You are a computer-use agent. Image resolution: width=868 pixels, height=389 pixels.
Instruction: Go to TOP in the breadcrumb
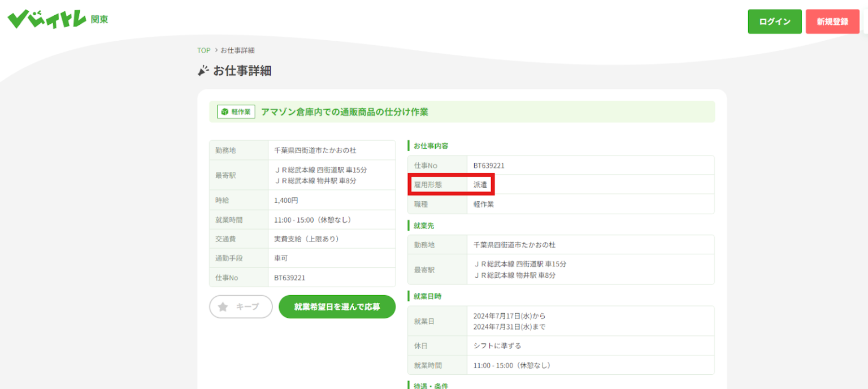pos(203,50)
